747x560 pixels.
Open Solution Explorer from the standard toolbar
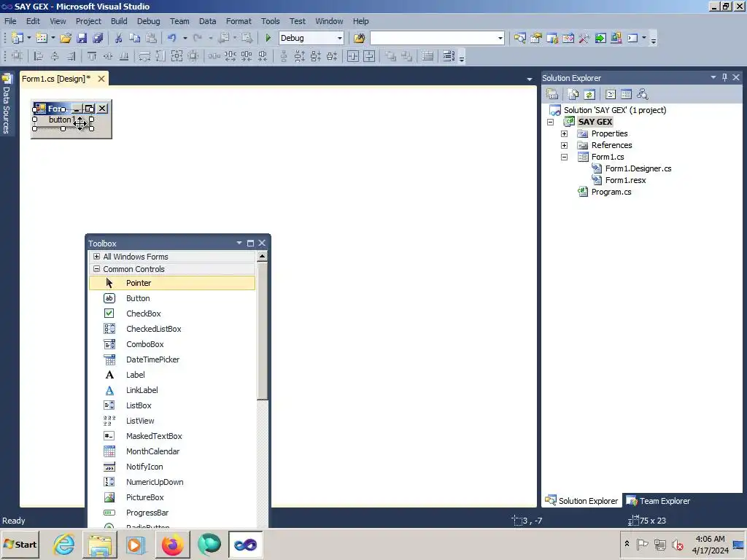point(519,38)
